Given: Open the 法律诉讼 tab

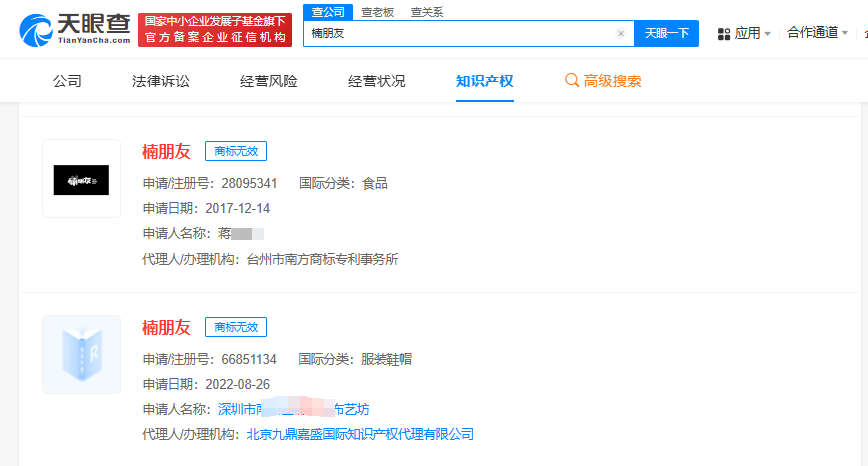Looking at the screenshot, I should click(161, 81).
